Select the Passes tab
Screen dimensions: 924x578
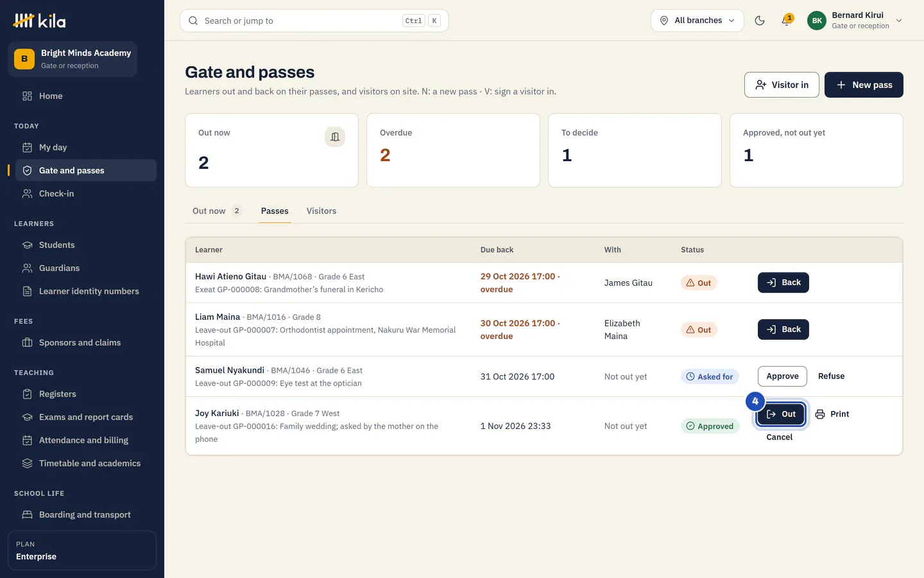[x=275, y=211]
